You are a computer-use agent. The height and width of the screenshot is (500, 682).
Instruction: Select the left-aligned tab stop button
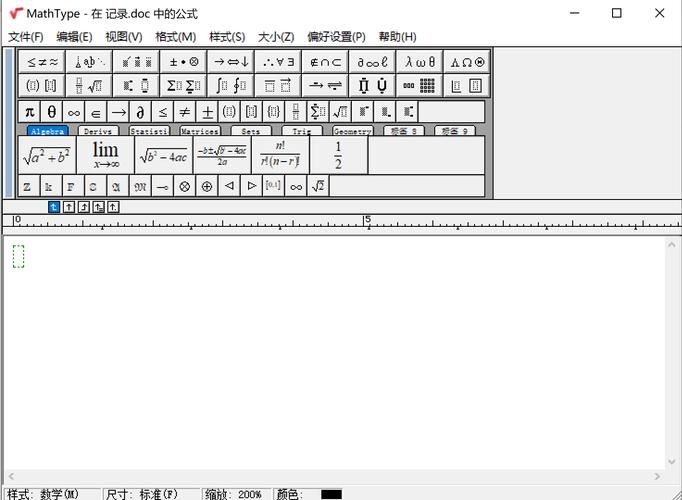(54, 207)
